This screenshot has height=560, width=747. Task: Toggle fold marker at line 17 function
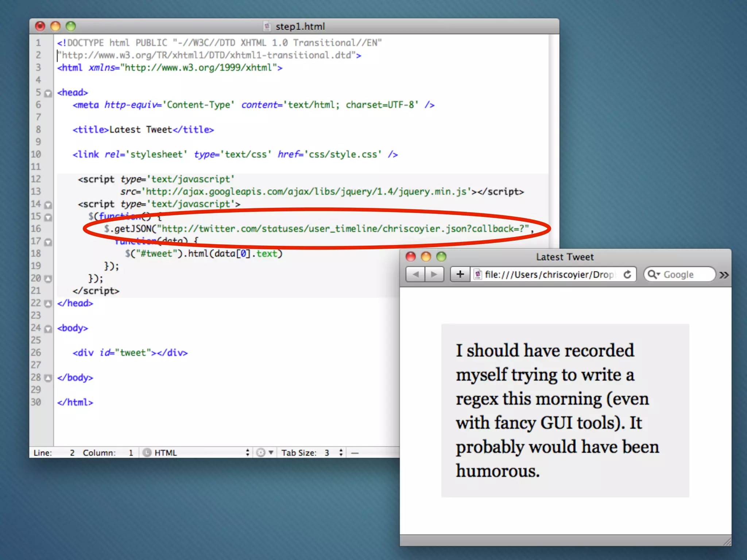pyautogui.click(x=48, y=242)
